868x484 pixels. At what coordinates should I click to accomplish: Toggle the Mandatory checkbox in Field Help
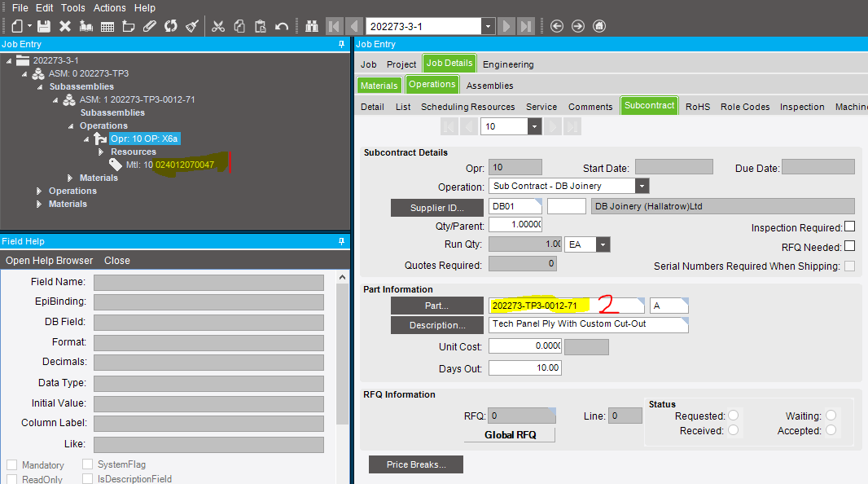pos(11,464)
